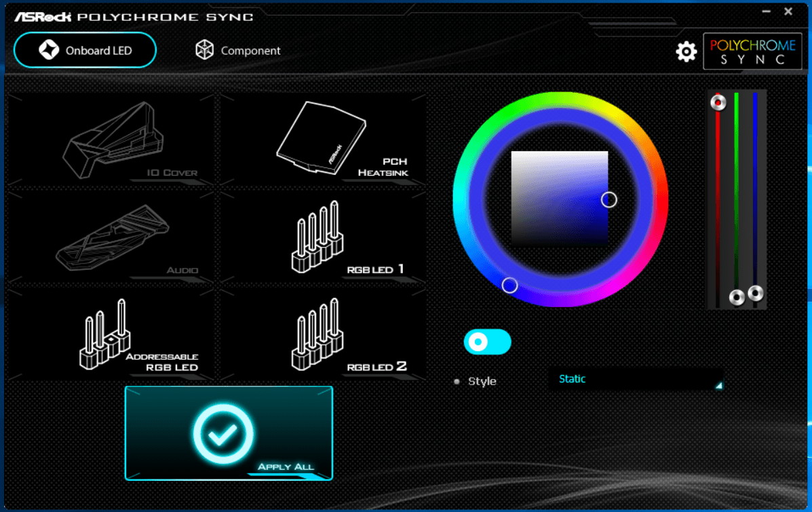The height and width of the screenshot is (512, 812).
Task: Click the blue channel slider handle
Action: pyautogui.click(x=756, y=294)
